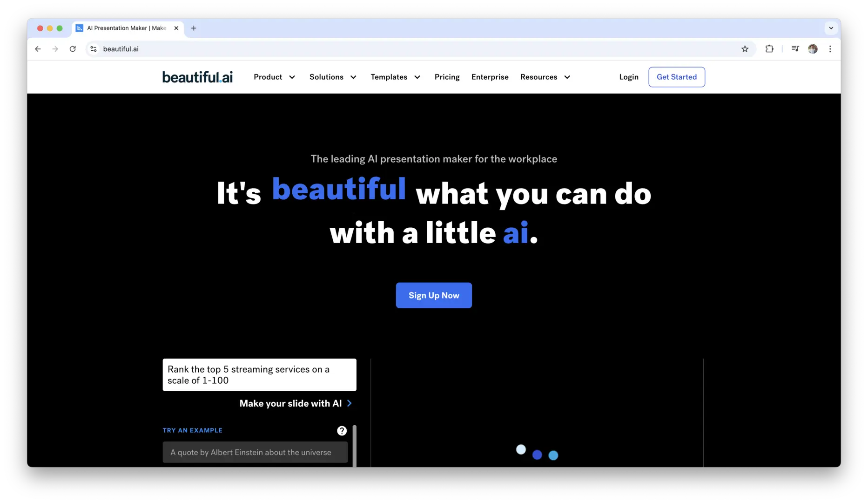This screenshot has width=868, height=503.
Task: Click the macOS green fullscreen window button
Action: 60,28
